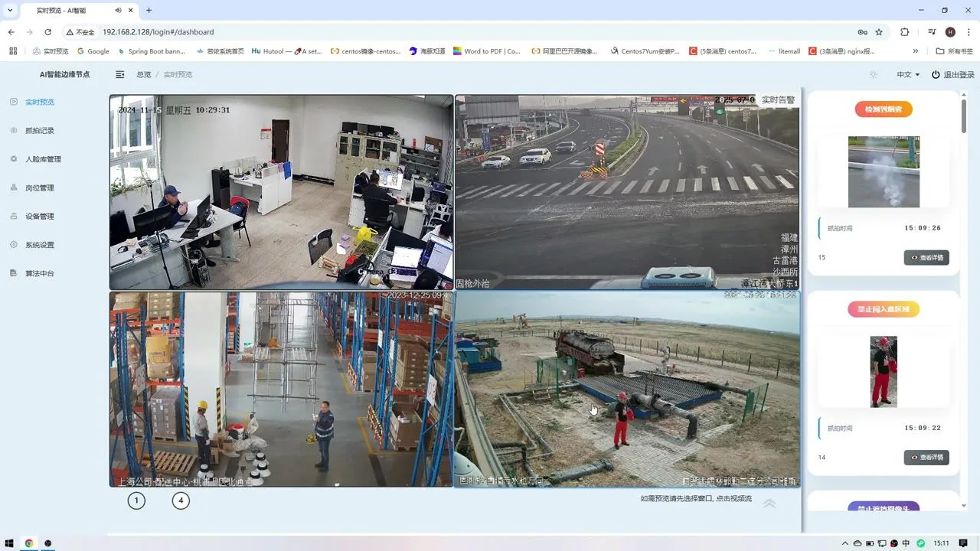
Task: Open browser extensions puzzle icon
Action: [905, 32]
